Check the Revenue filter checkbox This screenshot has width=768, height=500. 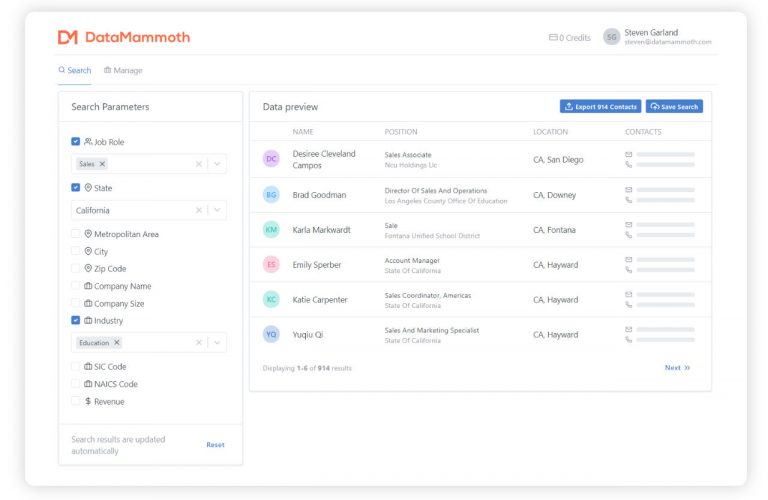(x=76, y=401)
